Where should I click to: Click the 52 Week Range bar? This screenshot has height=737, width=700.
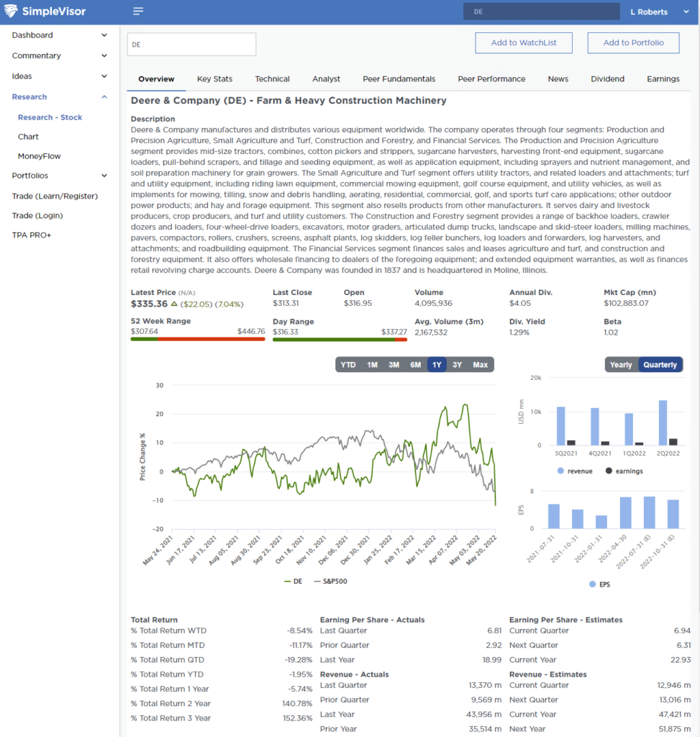pyautogui.click(x=198, y=340)
